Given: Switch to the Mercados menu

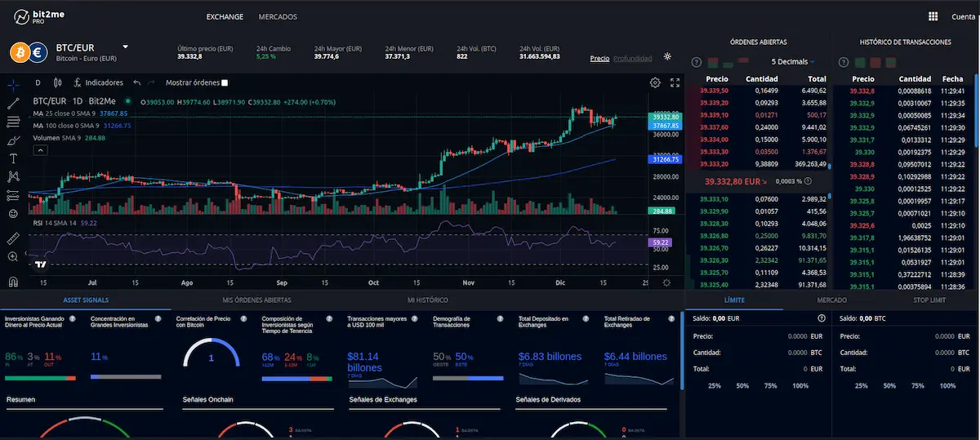Looking at the screenshot, I should (278, 16).
